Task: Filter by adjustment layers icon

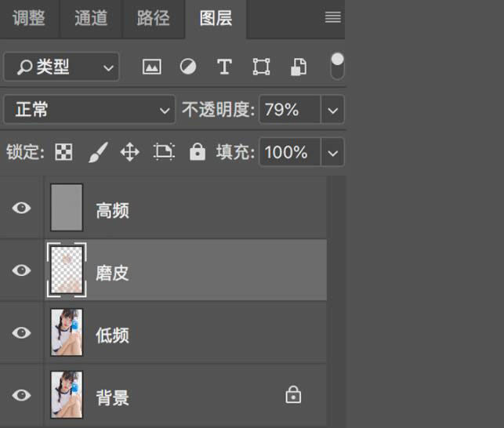Action: [x=188, y=67]
